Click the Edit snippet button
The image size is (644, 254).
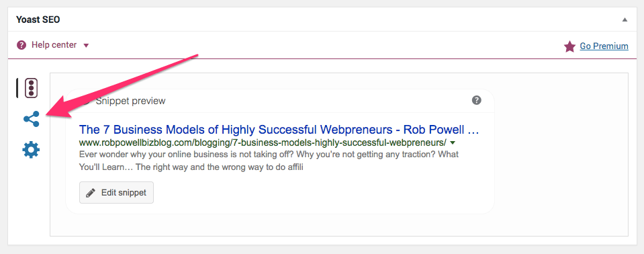click(x=116, y=193)
